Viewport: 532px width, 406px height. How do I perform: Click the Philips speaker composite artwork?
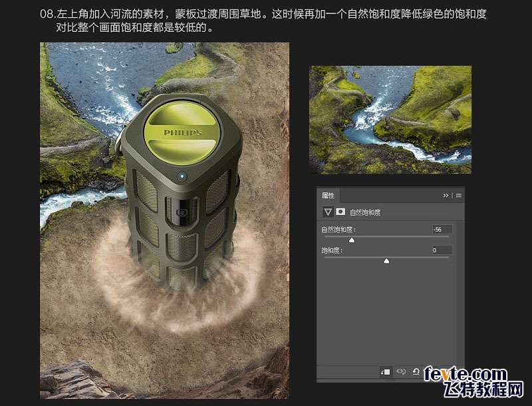point(164,220)
